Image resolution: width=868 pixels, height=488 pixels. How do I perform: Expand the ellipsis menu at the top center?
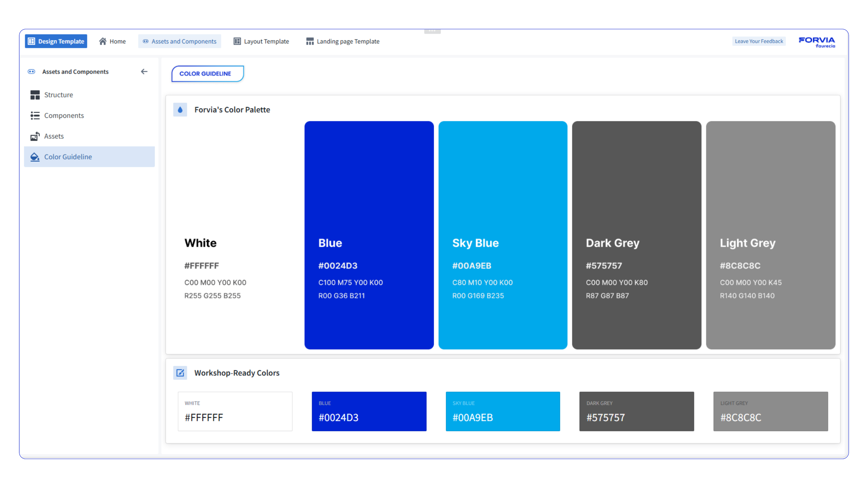[432, 31]
